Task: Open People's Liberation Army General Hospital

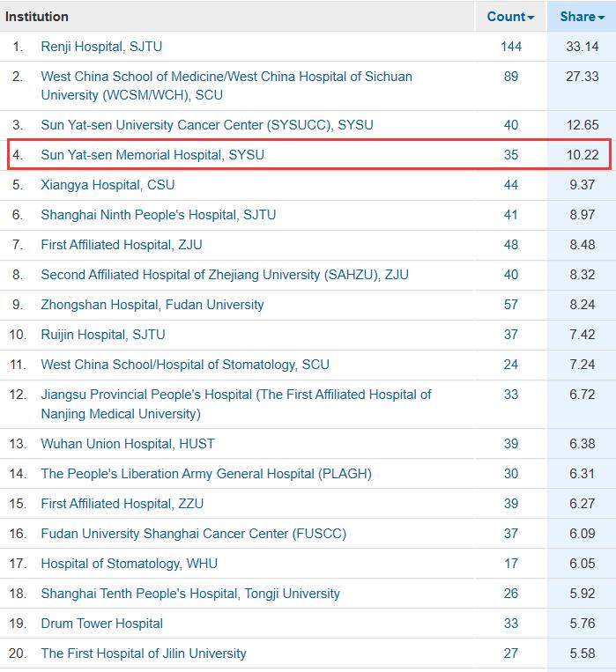Action: pos(205,474)
